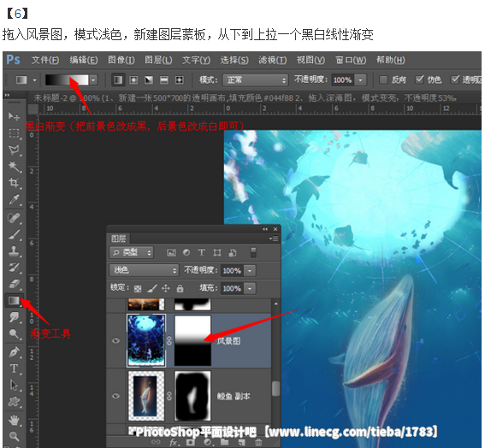Image resolution: width=485 pixels, height=448 pixels.
Task: Enable the 反向 reverse checkbox
Action: pyautogui.click(x=383, y=80)
